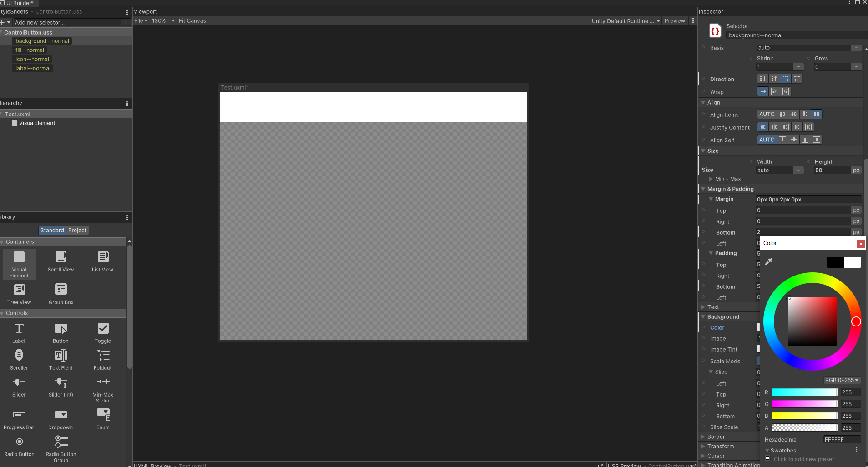The height and width of the screenshot is (467, 868).
Task: Collapse the Size section
Action: (x=703, y=151)
